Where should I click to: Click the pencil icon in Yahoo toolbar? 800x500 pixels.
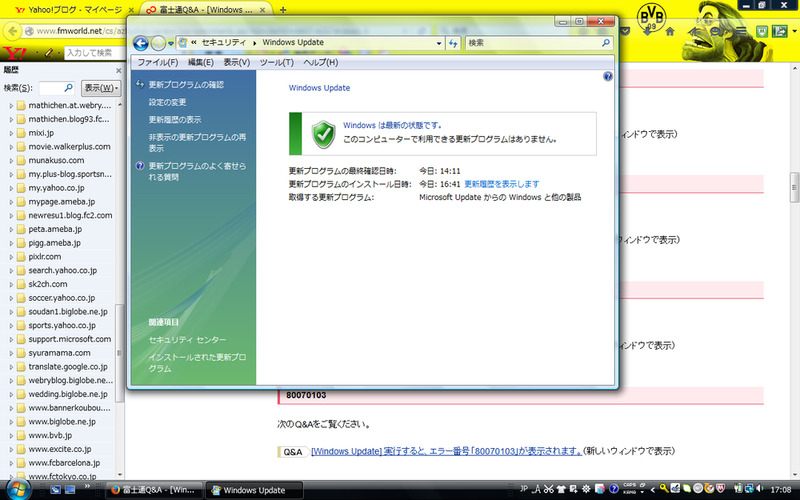(49, 53)
